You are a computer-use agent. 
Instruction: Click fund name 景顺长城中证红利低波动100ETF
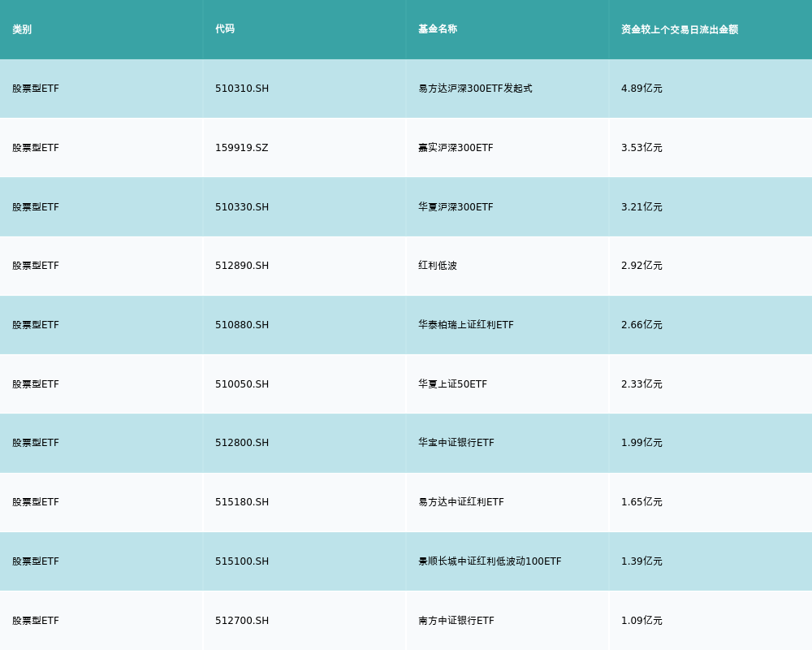coord(490,561)
